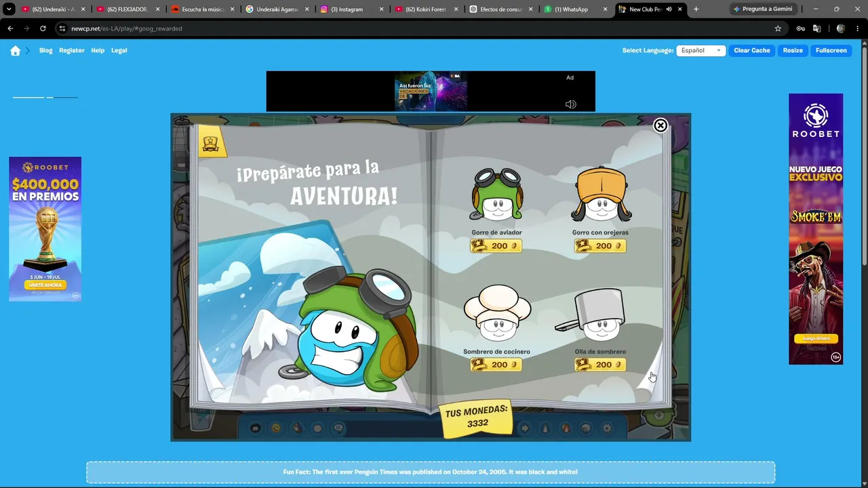Click the snowball icon in the game toolbar

tap(317, 428)
